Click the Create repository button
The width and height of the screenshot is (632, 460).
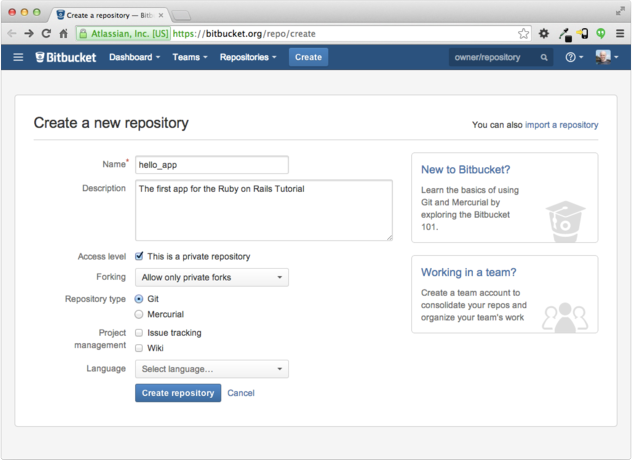(x=178, y=393)
